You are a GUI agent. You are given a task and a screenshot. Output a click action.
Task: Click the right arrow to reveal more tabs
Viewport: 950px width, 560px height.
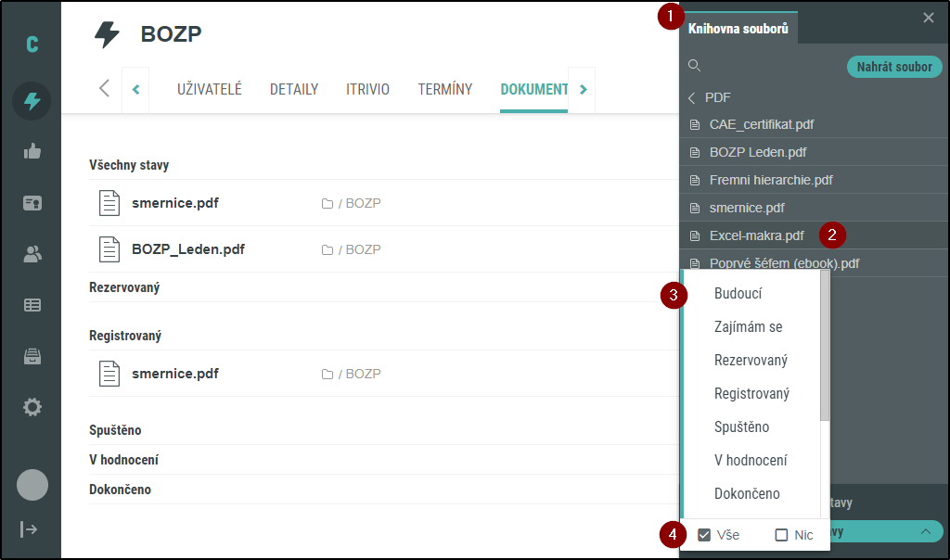coord(583,90)
